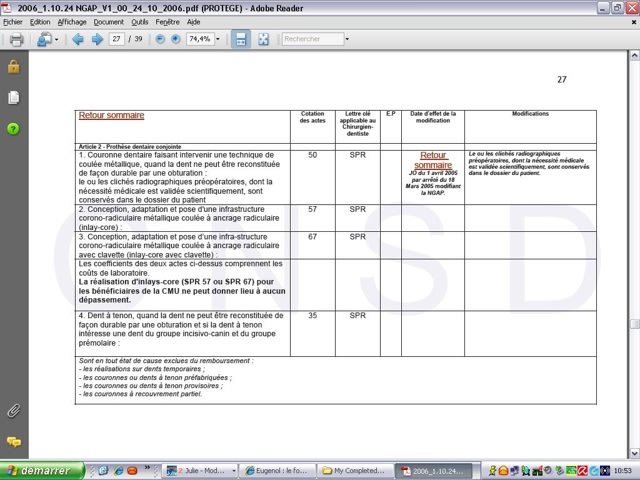Go to next page with right arrow

point(97,40)
